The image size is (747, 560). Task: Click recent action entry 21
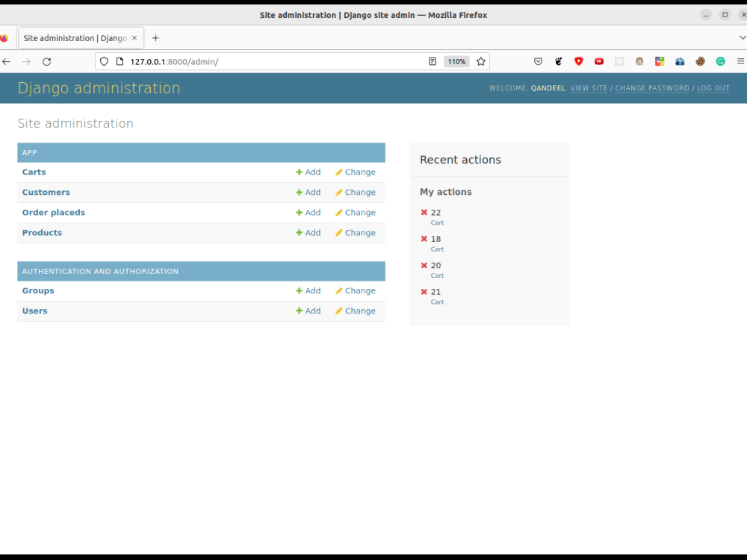(x=436, y=292)
